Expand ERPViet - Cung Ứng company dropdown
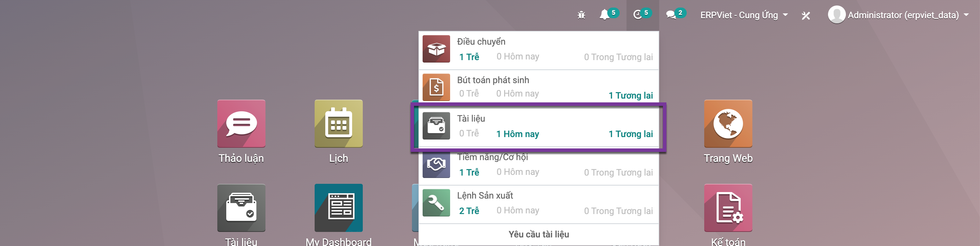980x246 pixels. pyautogui.click(x=744, y=15)
